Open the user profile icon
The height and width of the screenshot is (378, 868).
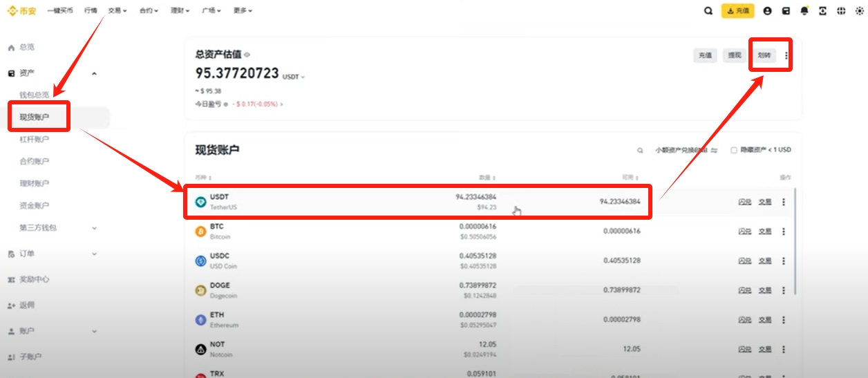(x=768, y=11)
